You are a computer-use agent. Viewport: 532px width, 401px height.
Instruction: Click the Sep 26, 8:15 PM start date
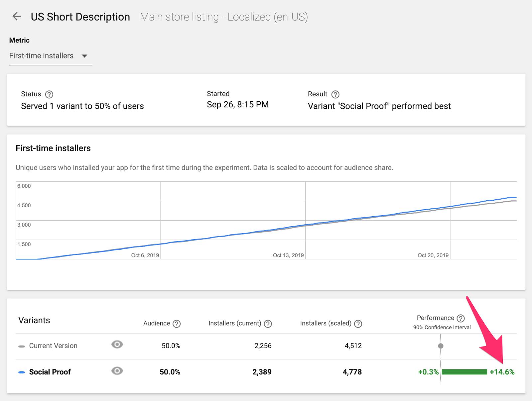click(238, 105)
